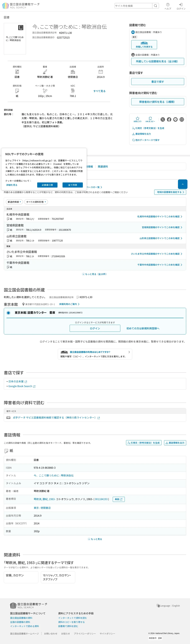Open the すべての資料形態 filter dropdown

point(36,202)
